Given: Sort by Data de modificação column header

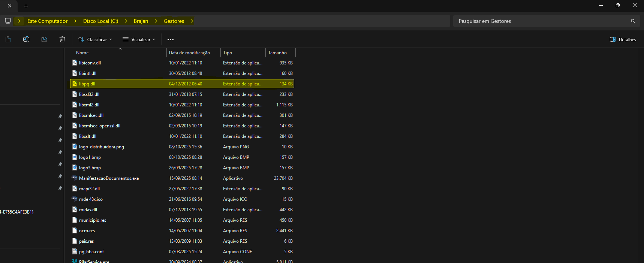Looking at the screenshot, I should pyautogui.click(x=189, y=53).
